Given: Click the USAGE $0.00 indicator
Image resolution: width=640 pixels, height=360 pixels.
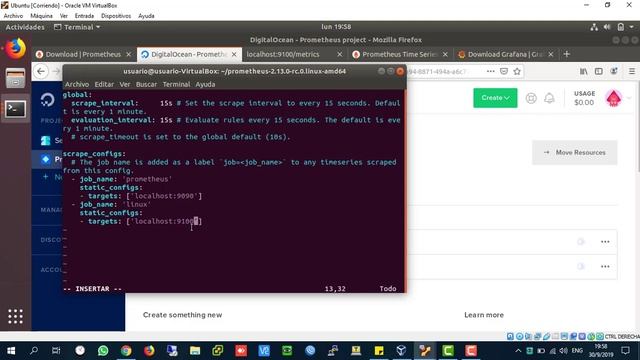Looking at the screenshot, I should tap(584, 98).
